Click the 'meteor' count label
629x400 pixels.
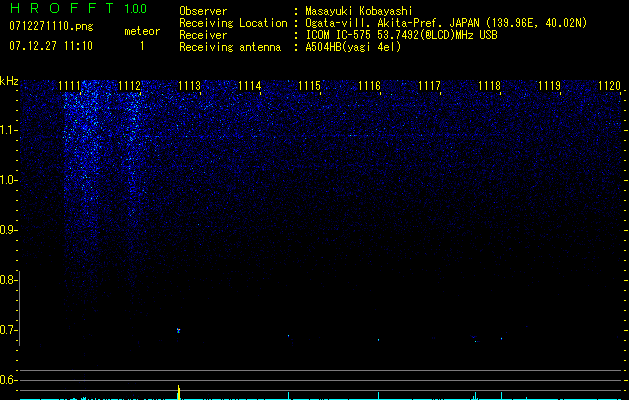coord(142,31)
